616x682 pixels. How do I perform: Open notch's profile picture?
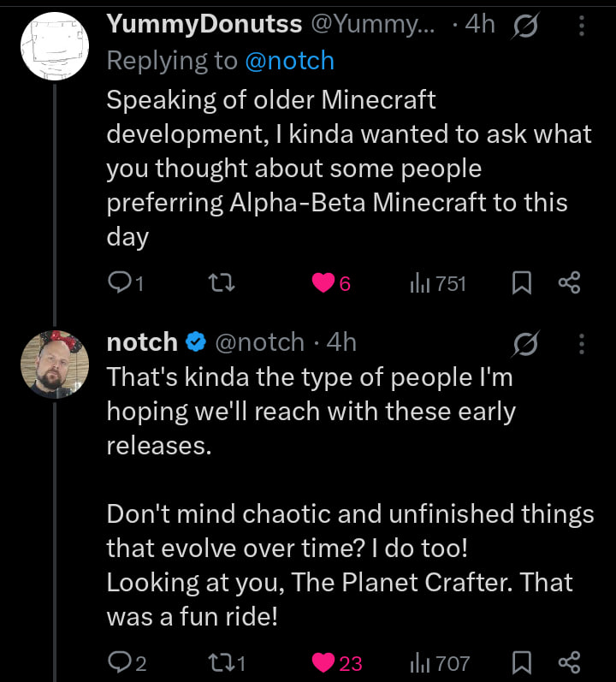pos(54,364)
